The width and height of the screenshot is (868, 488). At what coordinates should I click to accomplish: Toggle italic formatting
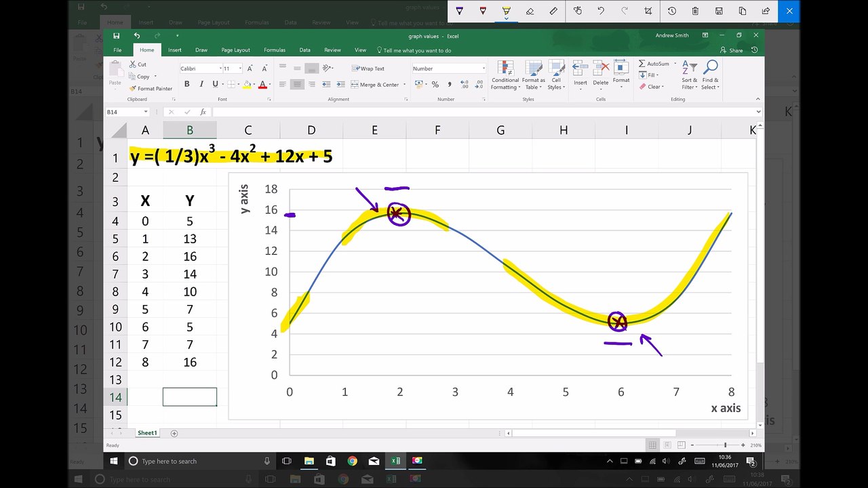coord(201,84)
